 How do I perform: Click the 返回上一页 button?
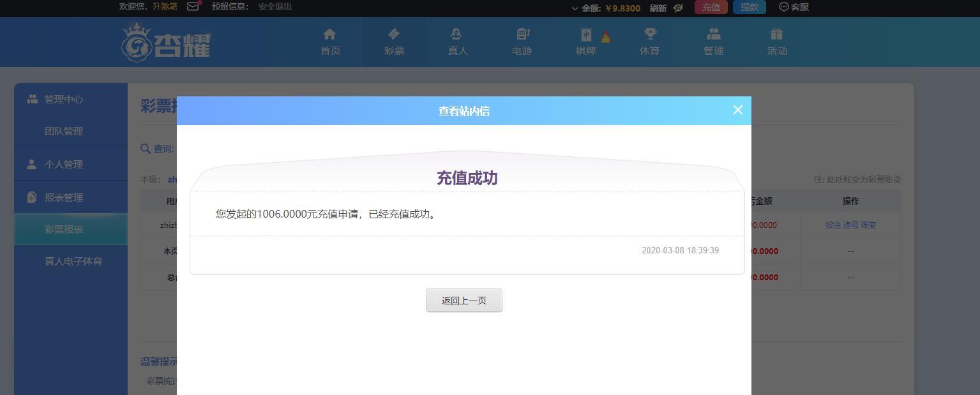pos(464,300)
